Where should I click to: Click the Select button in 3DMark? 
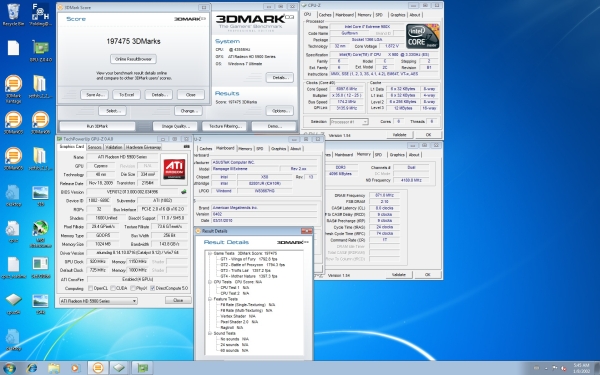[112, 111]
